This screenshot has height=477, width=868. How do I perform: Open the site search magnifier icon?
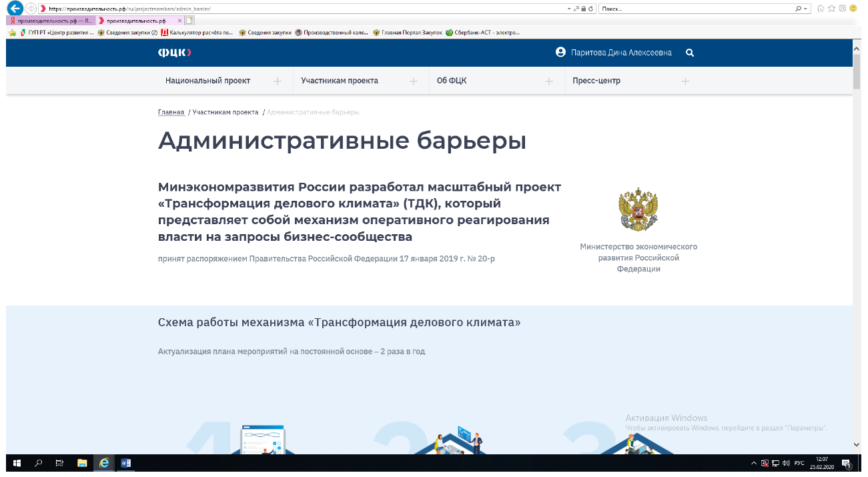tap(690, 53)
